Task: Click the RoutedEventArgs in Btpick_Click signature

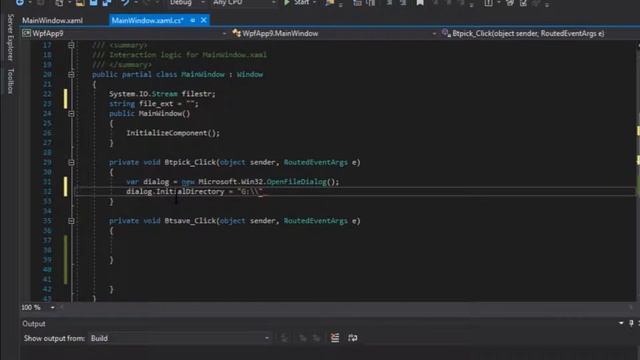Action: tap(316, 162)
